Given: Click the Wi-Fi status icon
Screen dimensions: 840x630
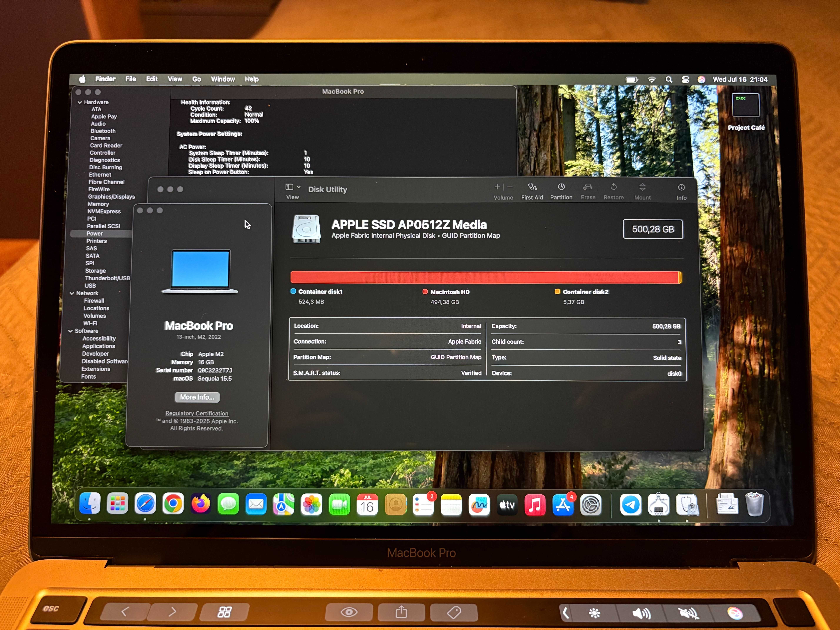Looking at the screenshot, I should pyautogui.click(x=652, y=79).
